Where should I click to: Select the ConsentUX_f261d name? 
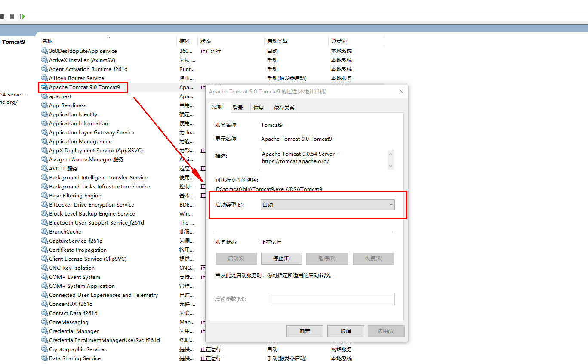click(x=71, y=304)
